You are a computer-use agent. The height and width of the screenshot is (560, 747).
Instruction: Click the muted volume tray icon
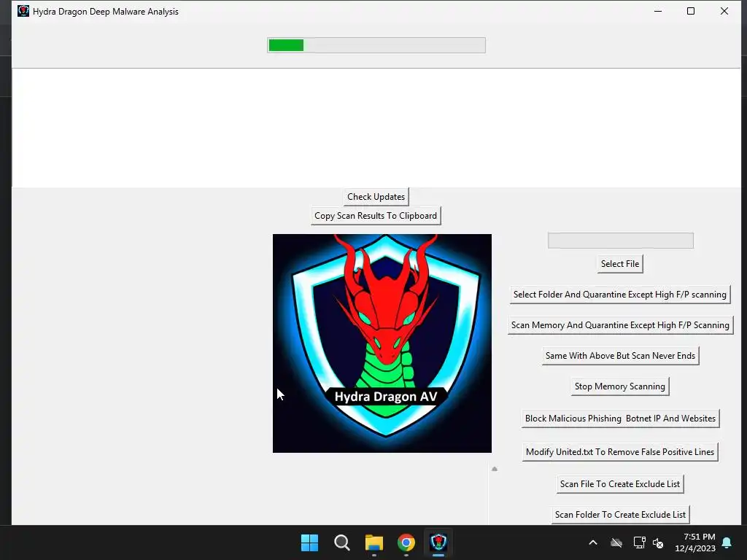658,542
